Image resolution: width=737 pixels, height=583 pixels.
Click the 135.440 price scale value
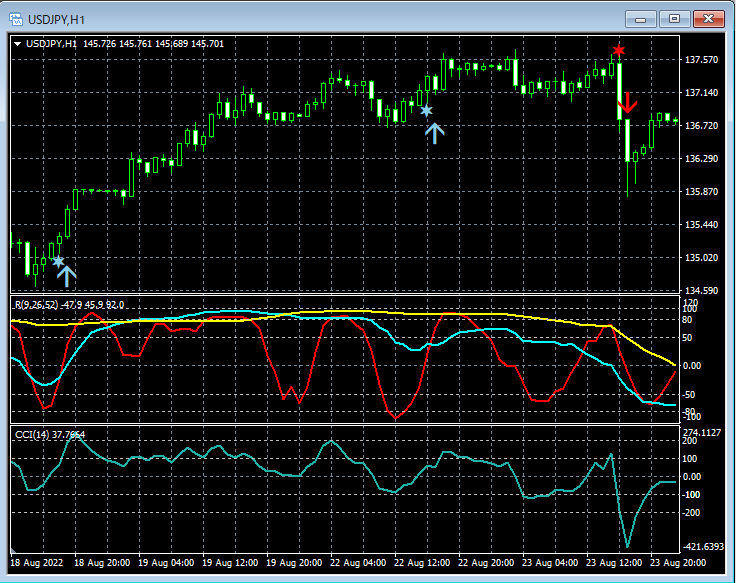[701, 225]
